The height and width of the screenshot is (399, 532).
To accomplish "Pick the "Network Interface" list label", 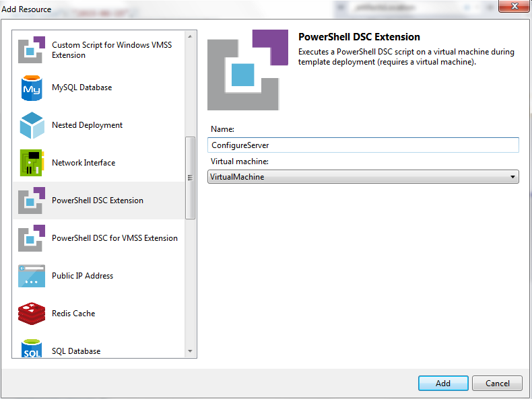I will [84, 163].
